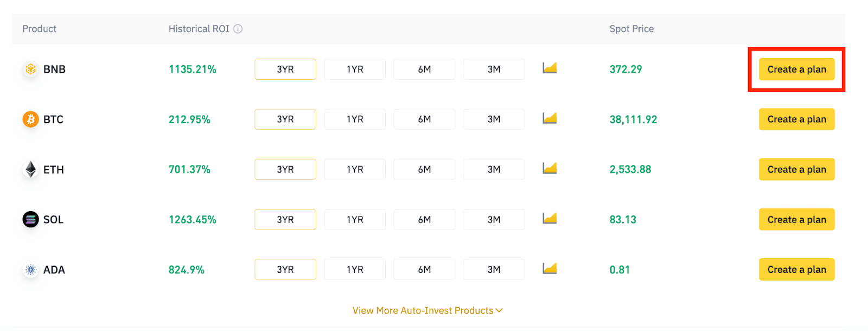
Task: Click the ADA row chart icon
Action: pos(550,269)
